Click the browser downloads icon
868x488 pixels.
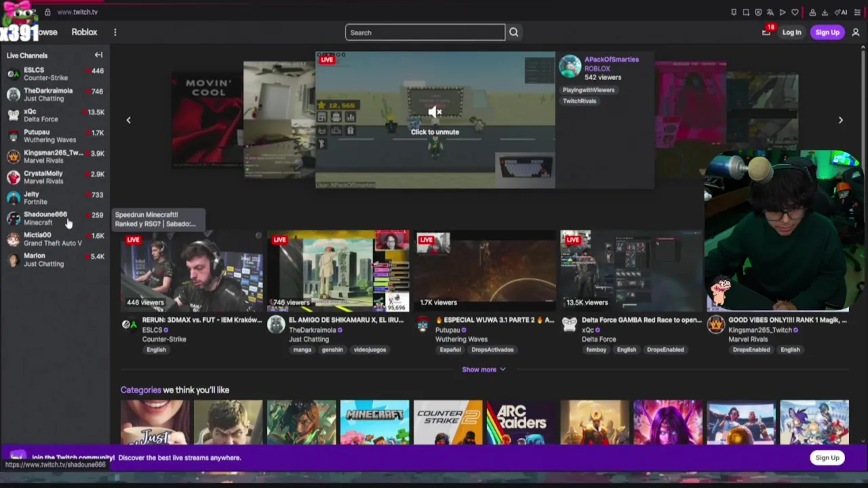[x=825, y=12]
